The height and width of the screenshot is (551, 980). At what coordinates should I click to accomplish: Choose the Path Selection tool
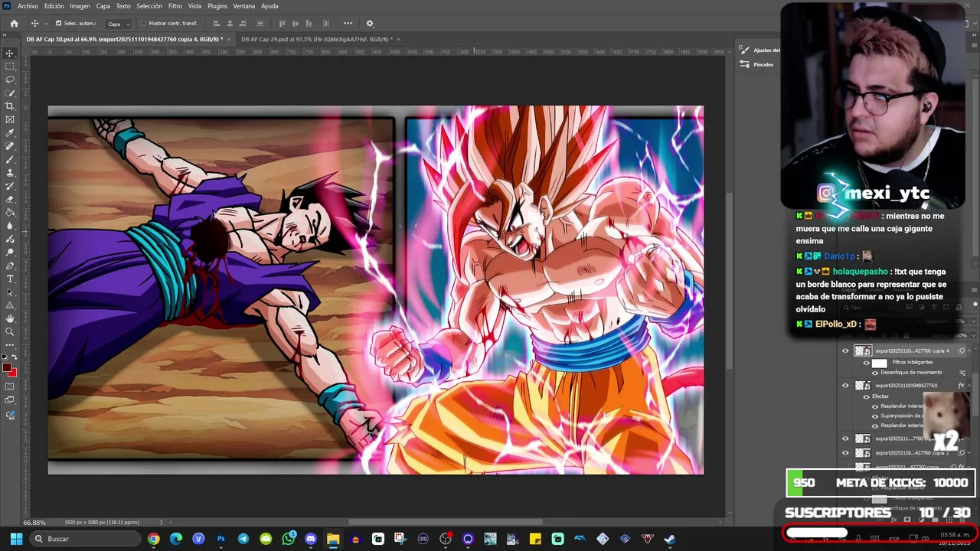click(x=10, y=292)
